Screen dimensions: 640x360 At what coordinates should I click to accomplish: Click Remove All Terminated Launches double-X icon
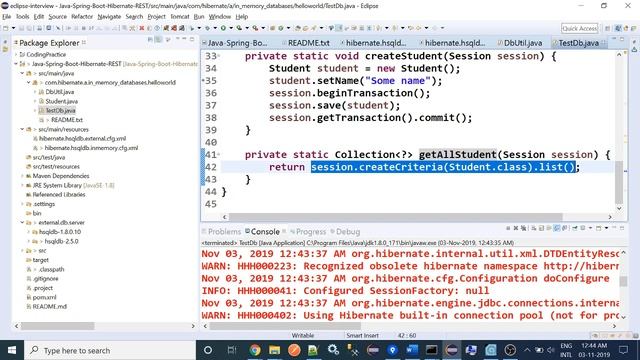tap(523, 228)
